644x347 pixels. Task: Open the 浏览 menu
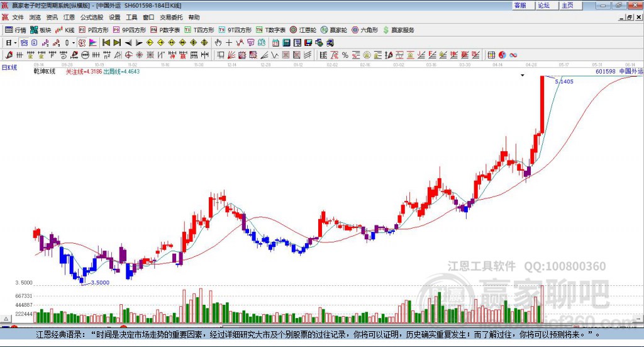click(35, 17)
